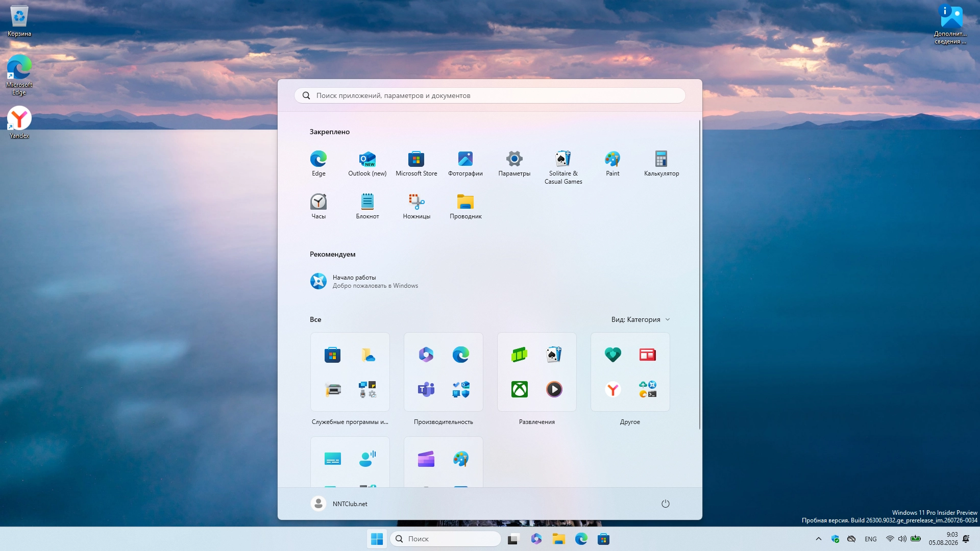Open the Wi-Fi network tray icon
Viewport: 980px width, 551px height.
pyautogui.click(x=890, y=539)
